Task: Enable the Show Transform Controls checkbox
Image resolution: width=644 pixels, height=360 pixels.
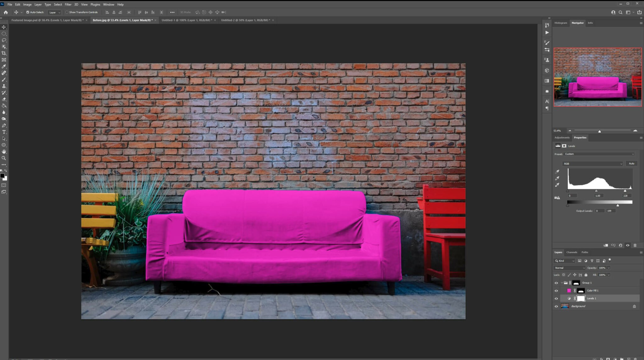Action: pos(67,12)
